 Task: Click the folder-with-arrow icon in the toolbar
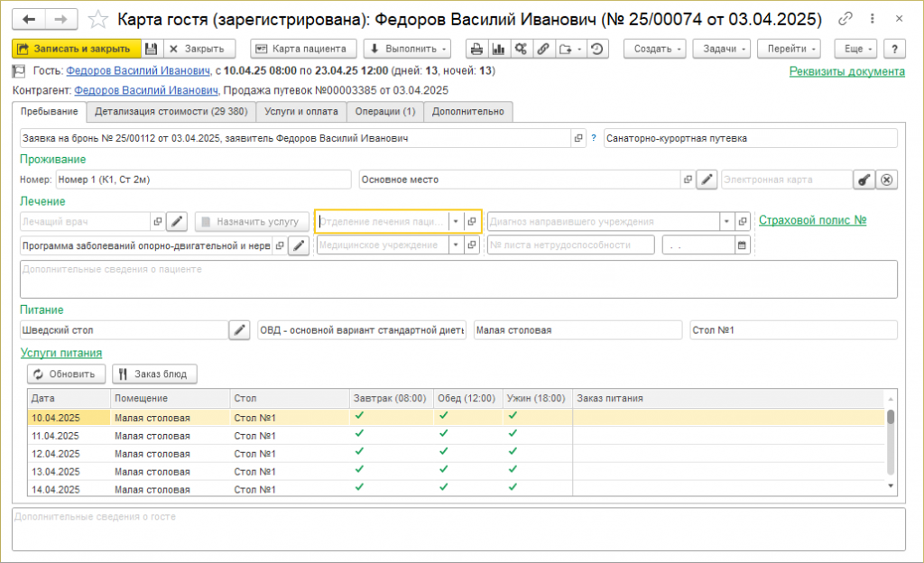pyautogui.click(x=569, y=49)
